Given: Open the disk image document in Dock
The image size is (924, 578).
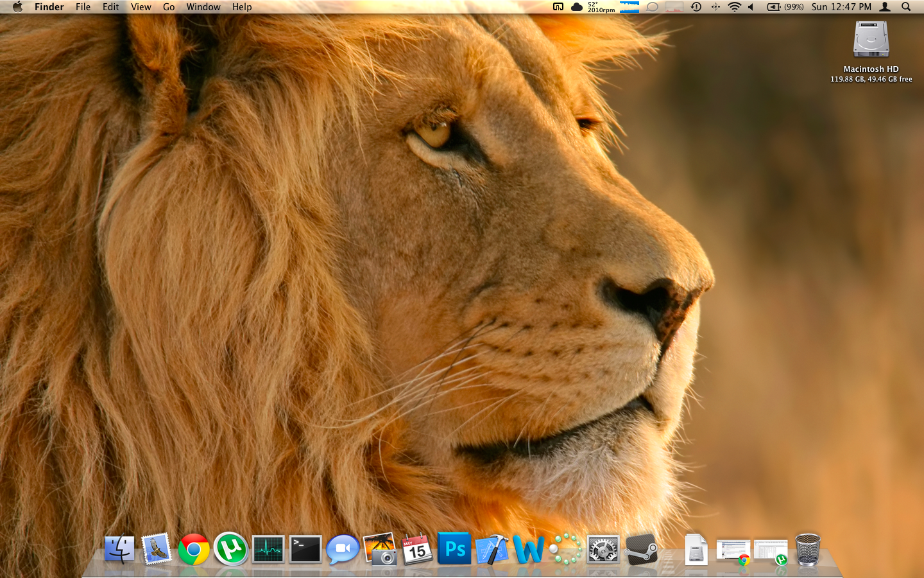Looking at the screenshot, I should tap(696, 550).
